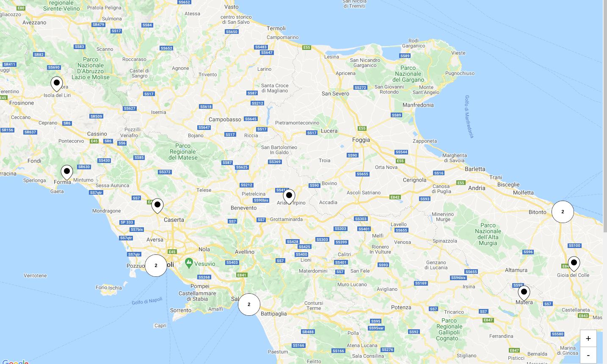
Task: Click the Vesuvio park marker icon
Action: 189,263
